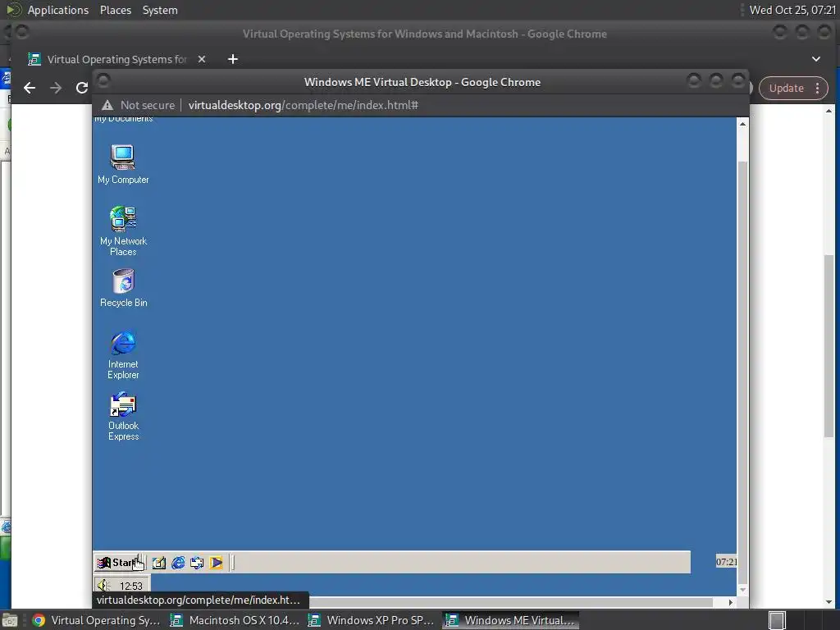Click the volume speaker tray icon
The width and height of the screenshot is (840, 630).
coord(104,586)
